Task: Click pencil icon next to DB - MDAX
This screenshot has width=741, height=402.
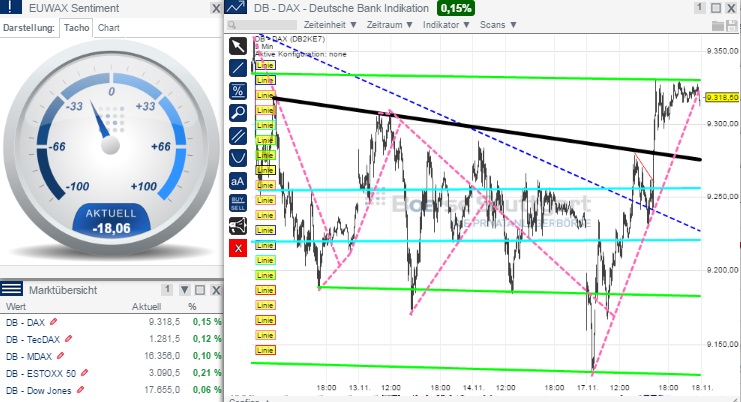Action: point(60,356)
